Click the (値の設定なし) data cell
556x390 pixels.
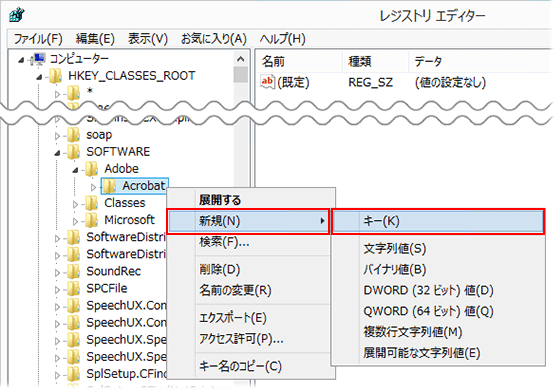coord(450,83)
